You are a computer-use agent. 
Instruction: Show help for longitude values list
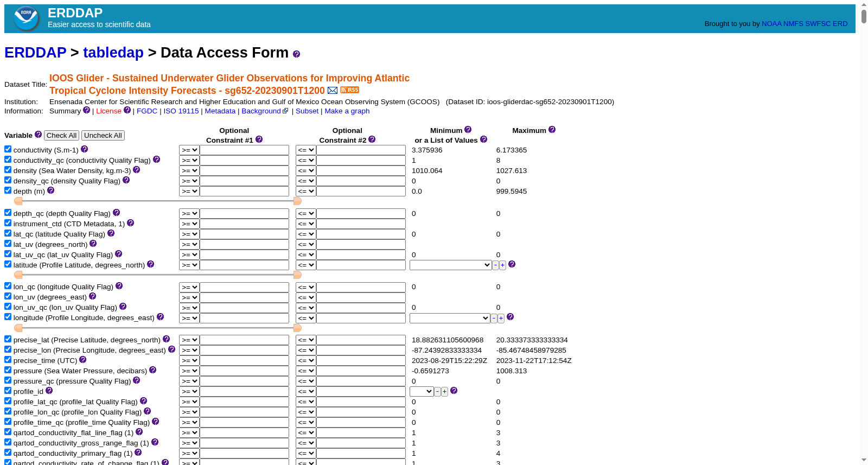click(x=510, y=317)
